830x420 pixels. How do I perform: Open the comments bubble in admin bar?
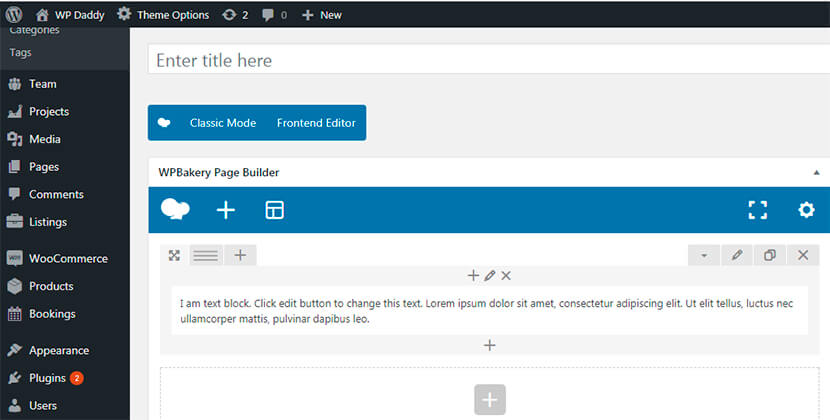click(x=274, y=15)
